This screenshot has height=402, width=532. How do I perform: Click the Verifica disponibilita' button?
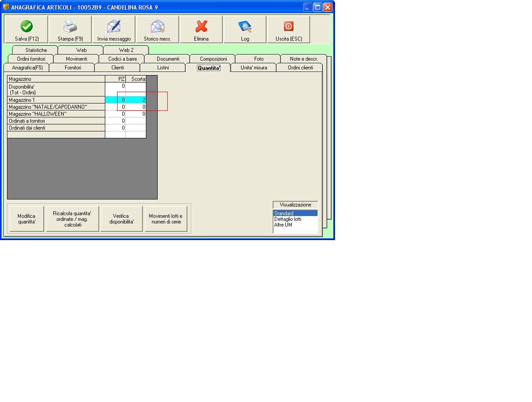[x=121, y=219]
